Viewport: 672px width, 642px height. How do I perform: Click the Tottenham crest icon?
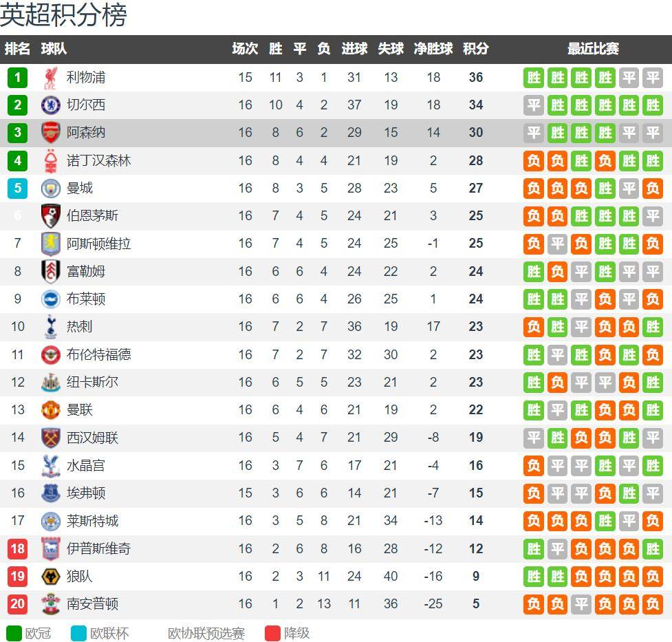tap(51, 327)
